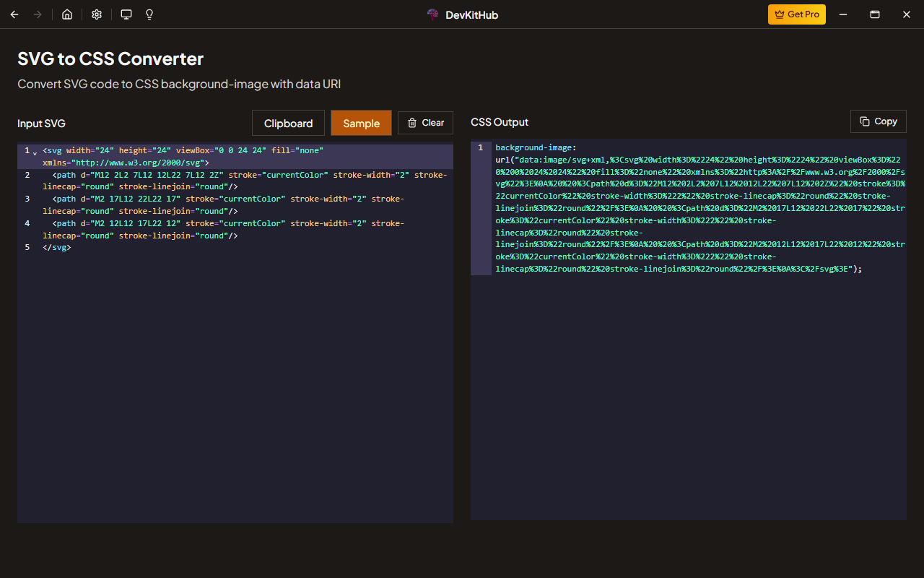924x578 pixels.
Task: Click the Input SVG label
Action: click(x=41, y=124)
